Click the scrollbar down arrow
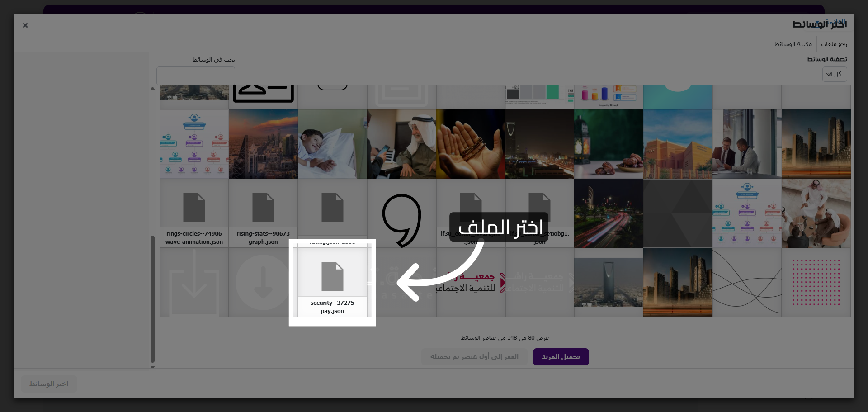Screen dimensions: 868x412 pos(152,367)
